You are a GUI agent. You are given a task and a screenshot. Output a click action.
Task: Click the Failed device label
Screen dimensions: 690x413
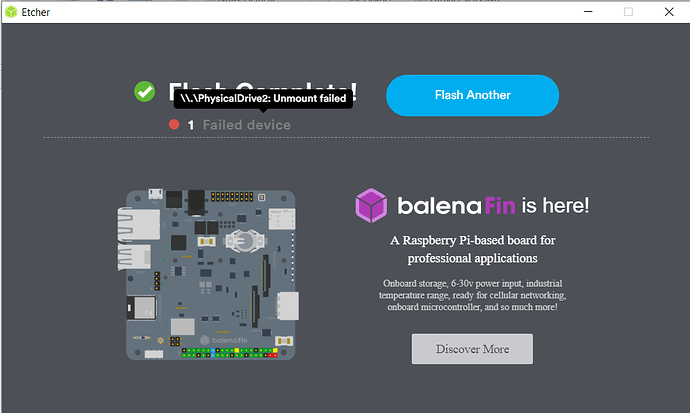246,125
